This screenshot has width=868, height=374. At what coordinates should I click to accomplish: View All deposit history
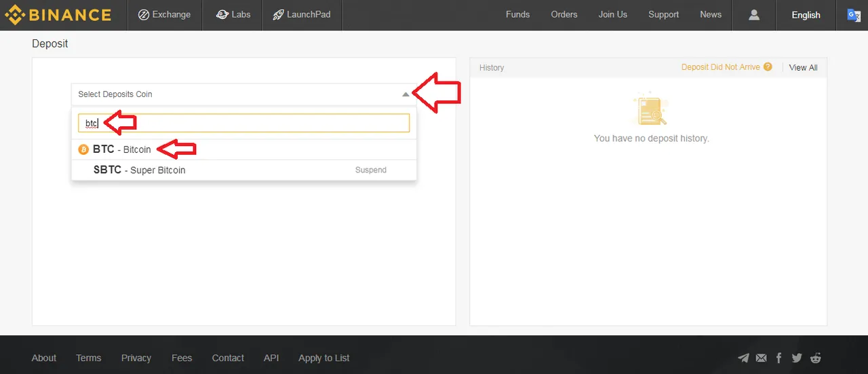pyautogui.click(x=804, y=68)
